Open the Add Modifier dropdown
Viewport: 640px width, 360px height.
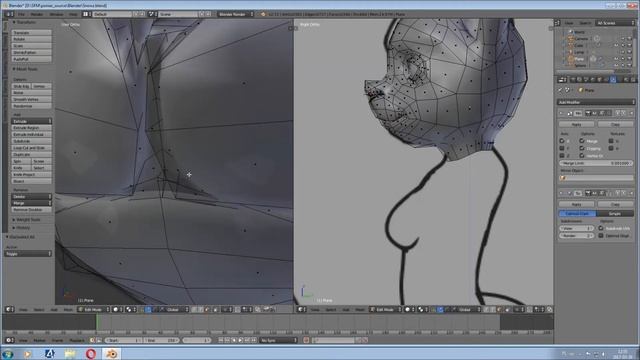pyautogui.click(x=596, y=102)
